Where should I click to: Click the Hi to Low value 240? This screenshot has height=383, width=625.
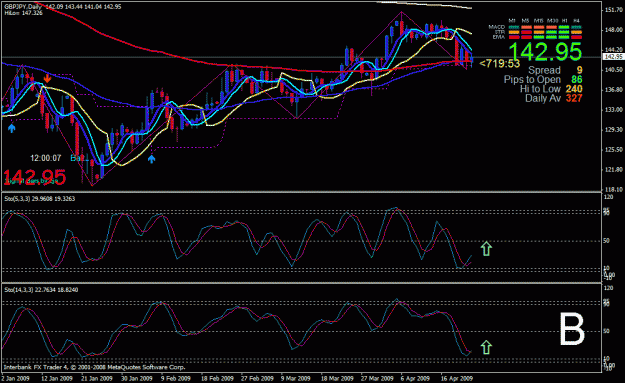574,89
